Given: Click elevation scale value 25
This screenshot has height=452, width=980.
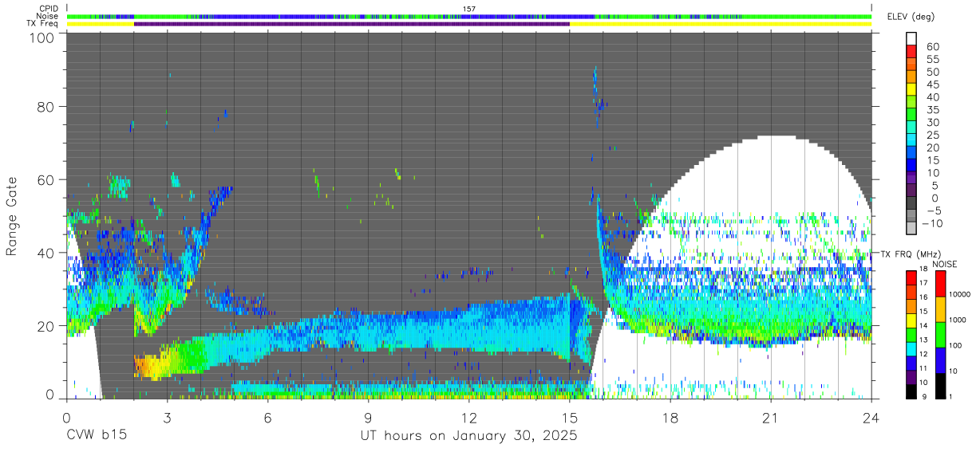Looking at the screenshot, I should pos(932,135).
